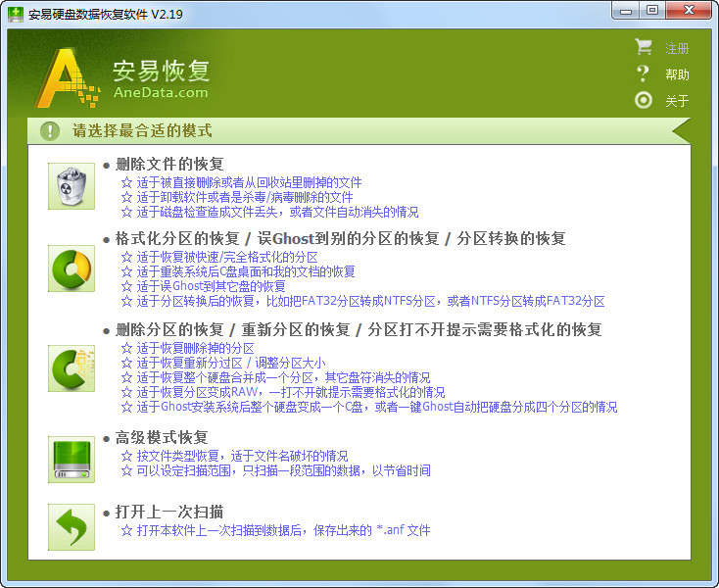
Task: Click the question mark help icon
Action: (644, 73)
